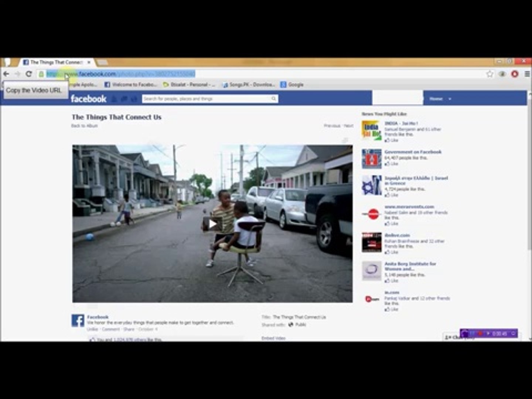Go to Facebook Home link
This screenshot has height=399, width=532.
[436, 99]
